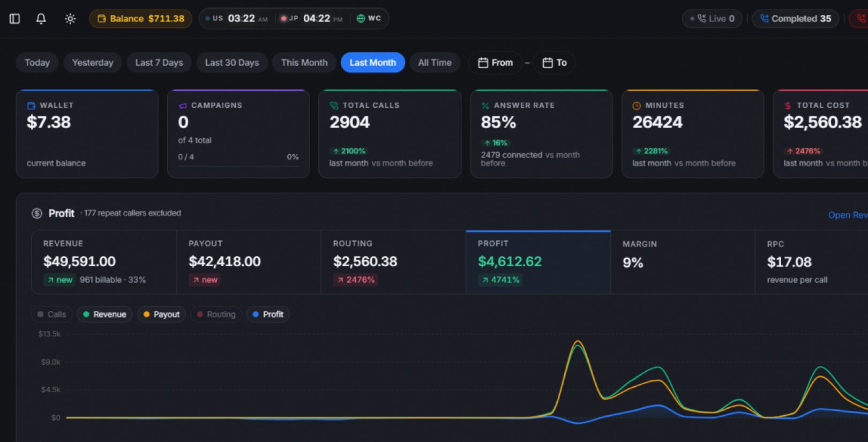Toggle the Payout chart series
The width and height of the screenshot is (868, 442).
161,314
